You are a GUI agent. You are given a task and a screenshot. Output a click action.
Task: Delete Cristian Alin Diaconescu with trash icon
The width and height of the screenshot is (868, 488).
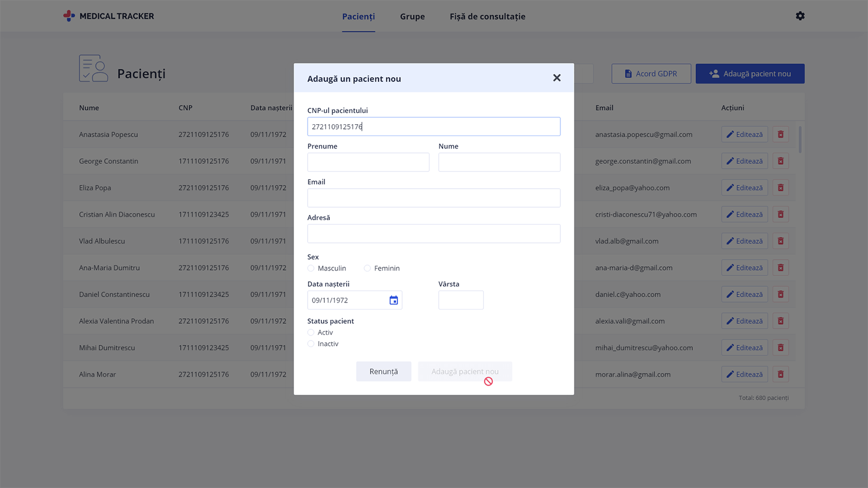781,214
